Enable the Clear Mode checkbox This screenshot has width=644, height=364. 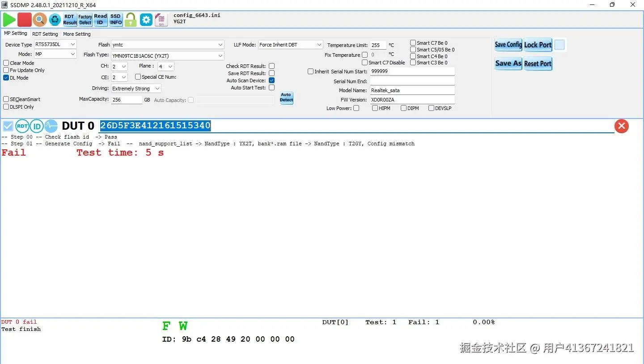point(6,63)
